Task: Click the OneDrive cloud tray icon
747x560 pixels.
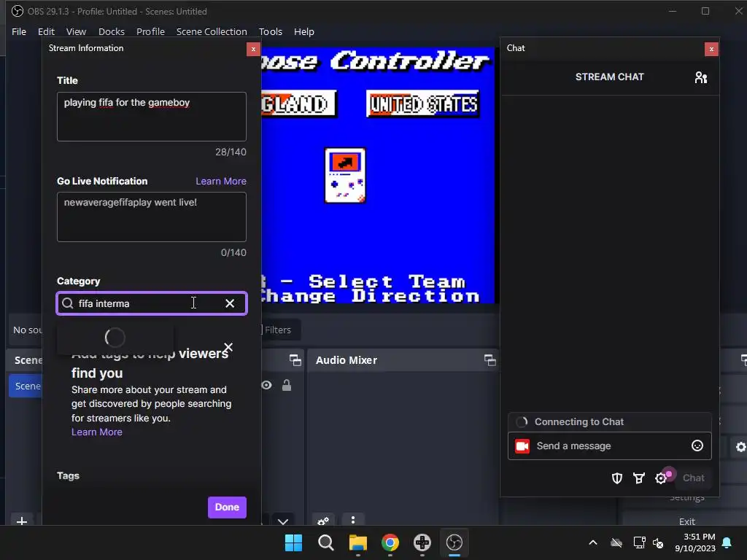Action: pyautogui.click(x=616, y=542)
